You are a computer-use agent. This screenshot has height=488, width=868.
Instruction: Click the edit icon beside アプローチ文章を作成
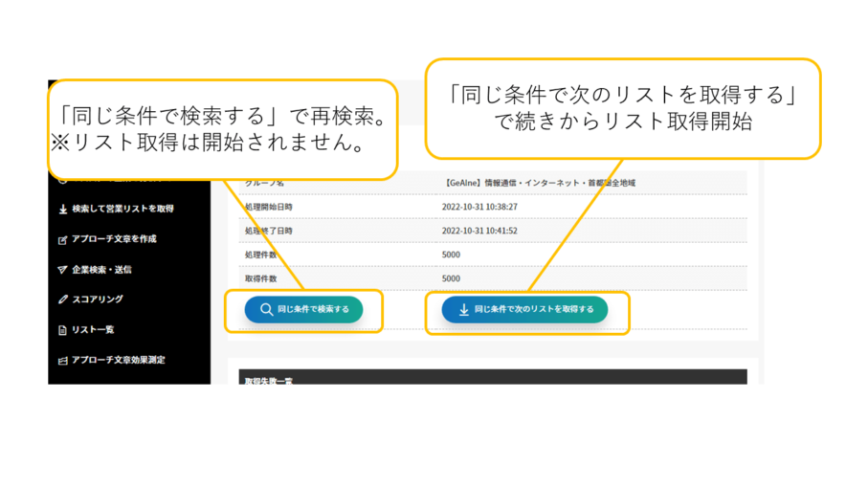click(62, 239)
